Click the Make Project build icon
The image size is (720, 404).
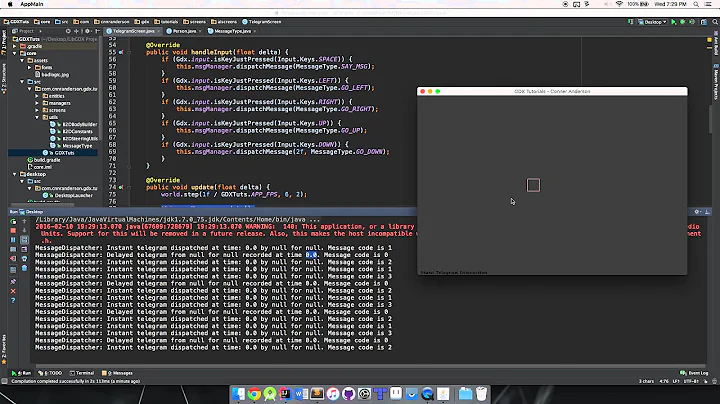[631, 22]
